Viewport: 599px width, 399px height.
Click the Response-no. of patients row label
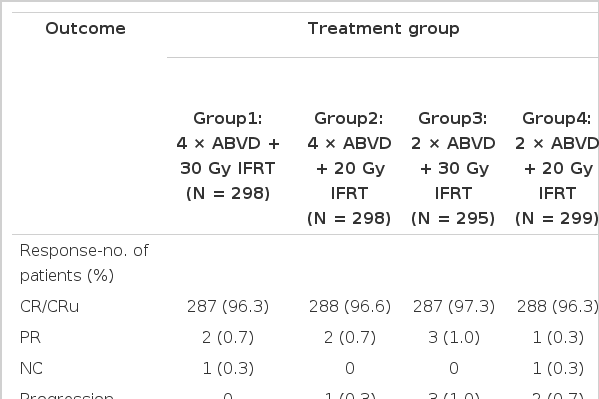point(84,263)
